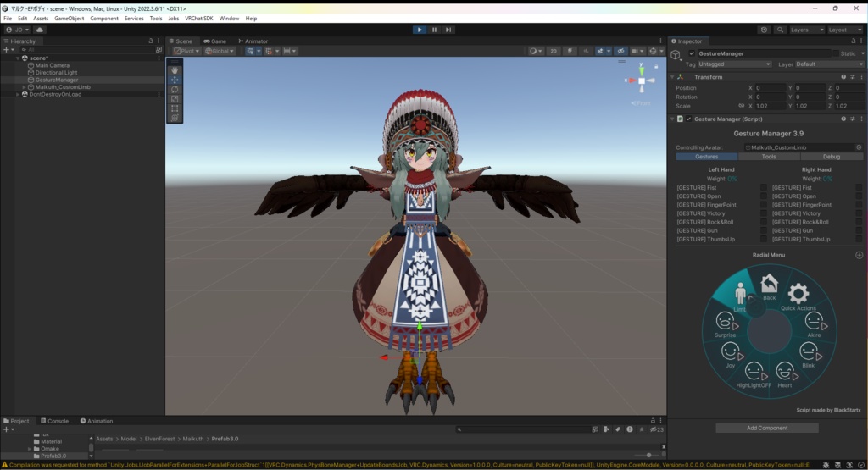
Task: Open Transform component help icon
Action: point(843,77)
